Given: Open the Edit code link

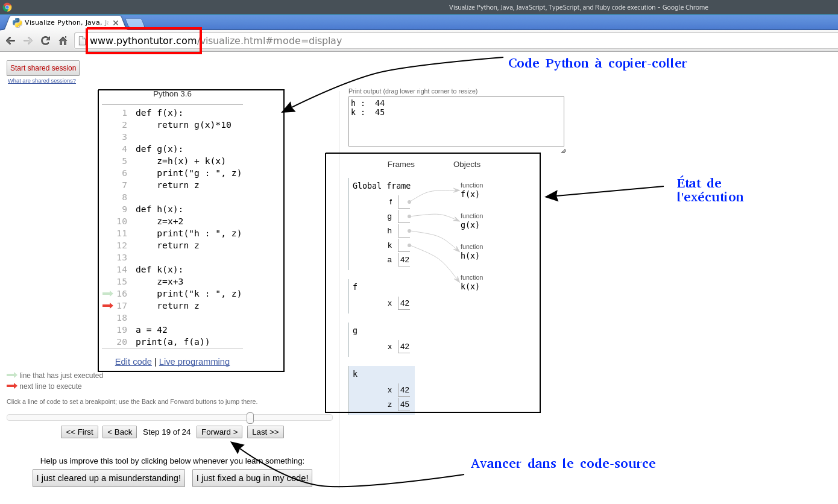Looking at the screenshot, I should point(133,362).
